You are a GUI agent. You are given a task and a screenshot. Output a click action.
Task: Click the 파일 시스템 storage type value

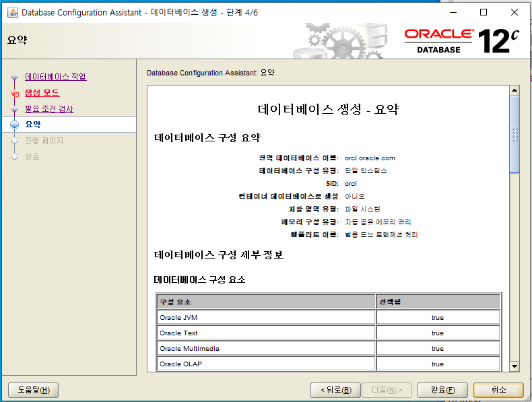[x=362, y=209]
